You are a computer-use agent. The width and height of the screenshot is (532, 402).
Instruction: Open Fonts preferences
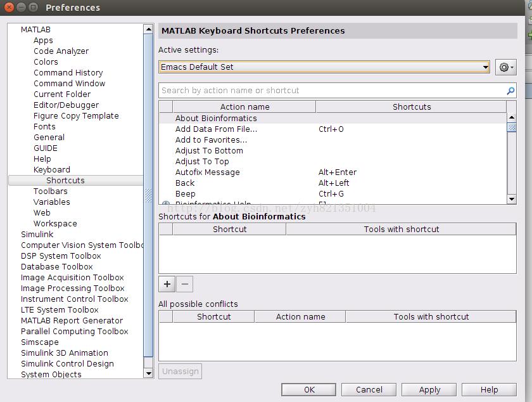pyautogui.click(x=44, y=127)
